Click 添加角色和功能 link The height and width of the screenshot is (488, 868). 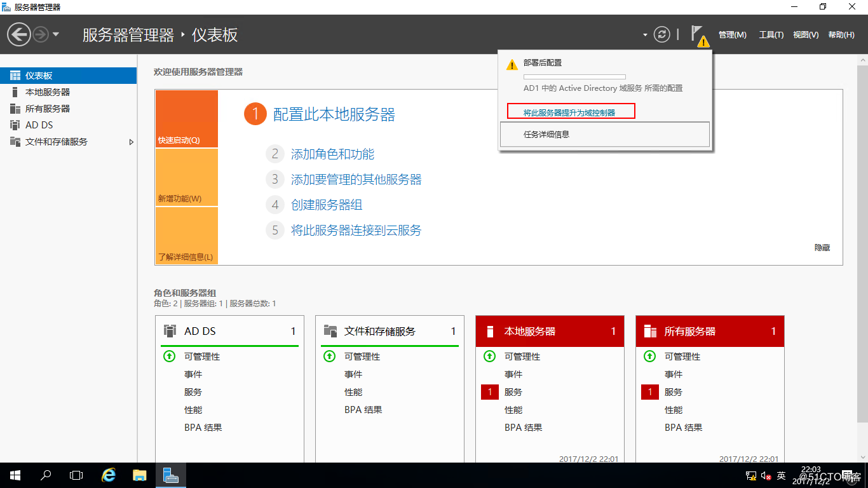click(x=332, y=154)
